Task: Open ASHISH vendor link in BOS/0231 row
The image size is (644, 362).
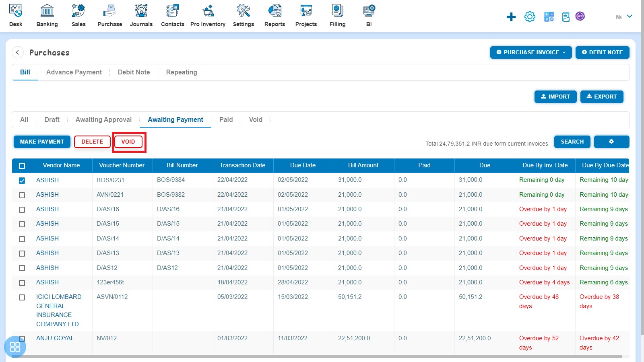Action: (x=47, y=180)
